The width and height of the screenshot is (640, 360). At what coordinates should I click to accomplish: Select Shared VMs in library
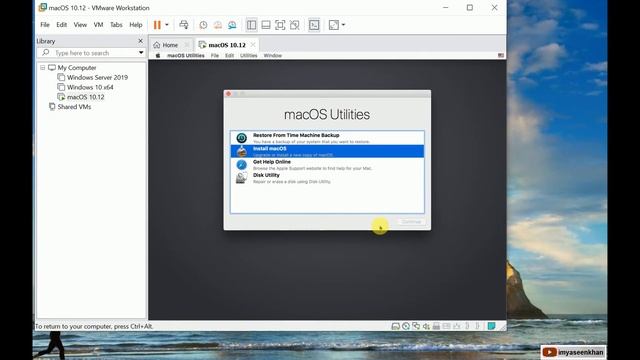74,107
